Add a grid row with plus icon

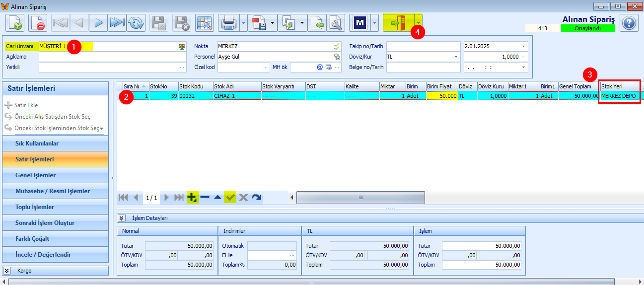pos(193,197)
